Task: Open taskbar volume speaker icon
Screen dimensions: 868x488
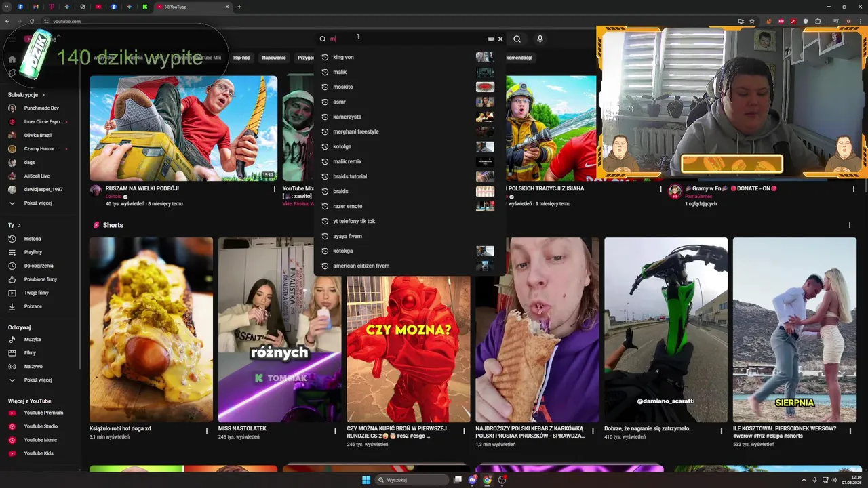Action: coord(833,480)
